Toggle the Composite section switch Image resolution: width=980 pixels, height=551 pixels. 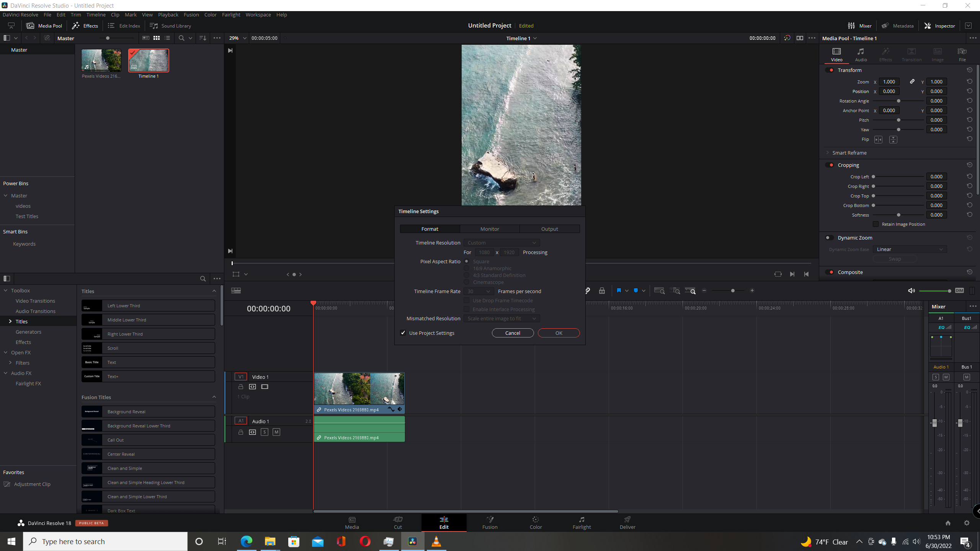coord(830,272)
